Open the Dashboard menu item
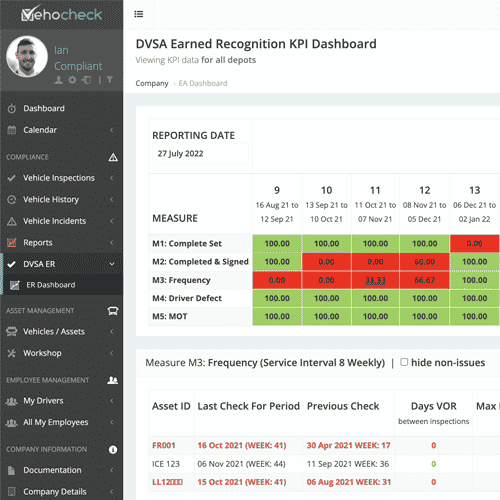 coord(61,108)
